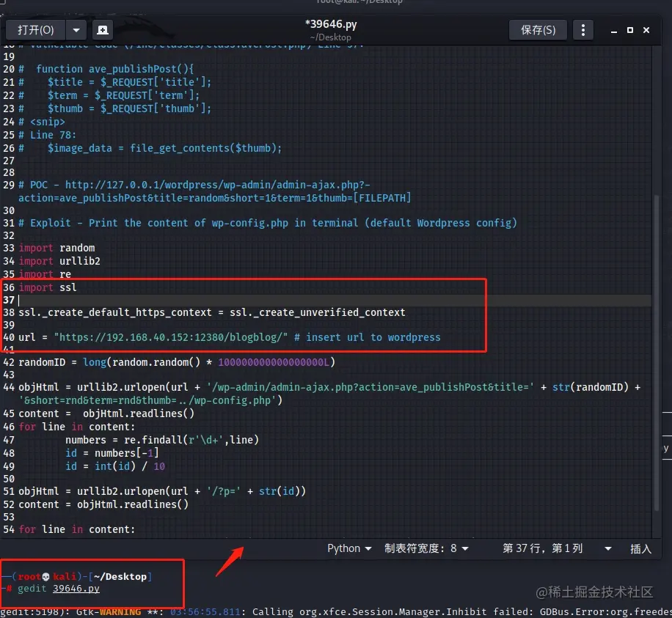Click the cursor position text 第 37 行，第 1 列
672x618 pixels.
(x=542, y=548)
